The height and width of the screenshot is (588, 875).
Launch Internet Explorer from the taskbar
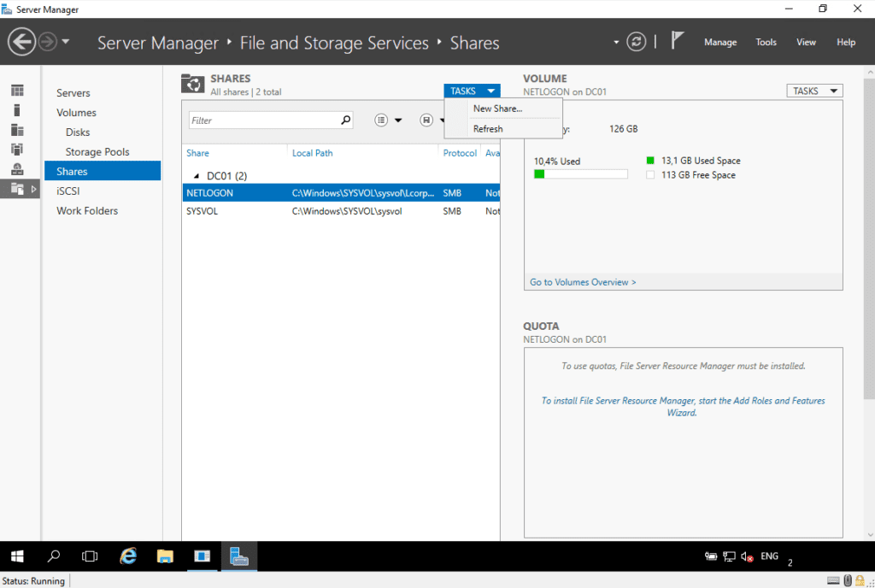(x=128, y=556)
